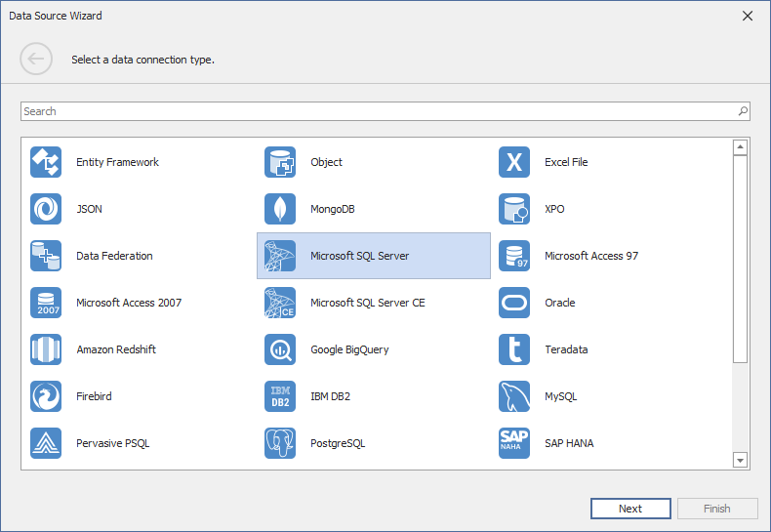The height and width of the screenshot is (532, 771).
Task: Click the "Data Federation" text
Action: pyautogui.click(x=114, y=256)
